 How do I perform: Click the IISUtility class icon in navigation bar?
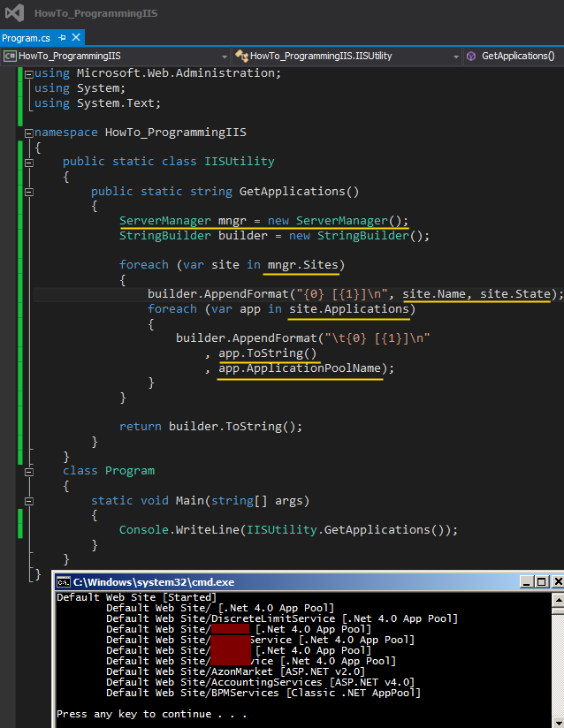(240, 56)
